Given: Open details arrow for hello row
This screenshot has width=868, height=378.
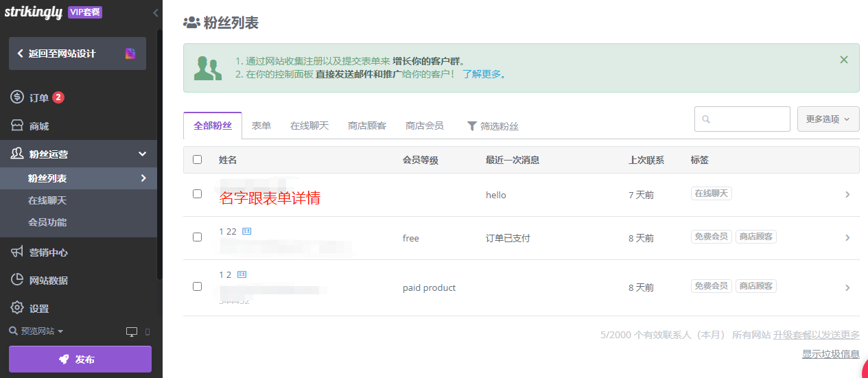Looking at the screenshot, I should point(847,195).
